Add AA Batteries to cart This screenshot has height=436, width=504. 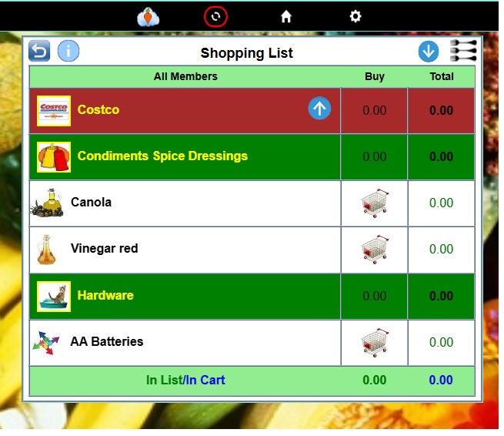point(375,342)
